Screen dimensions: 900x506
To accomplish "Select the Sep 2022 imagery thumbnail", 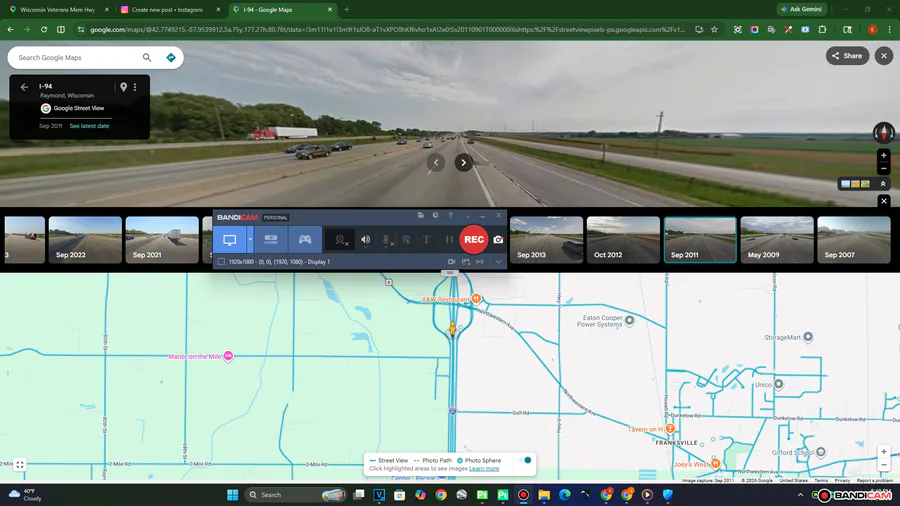I will coord(85,240).
